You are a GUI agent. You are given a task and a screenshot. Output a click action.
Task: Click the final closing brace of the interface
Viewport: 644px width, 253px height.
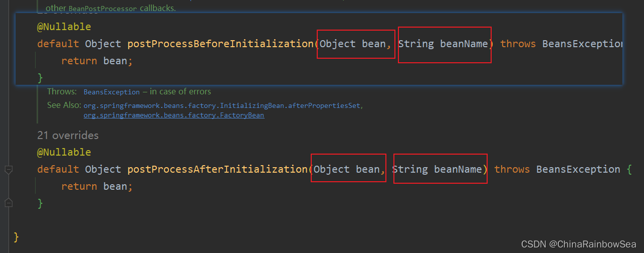pos(17,236)
